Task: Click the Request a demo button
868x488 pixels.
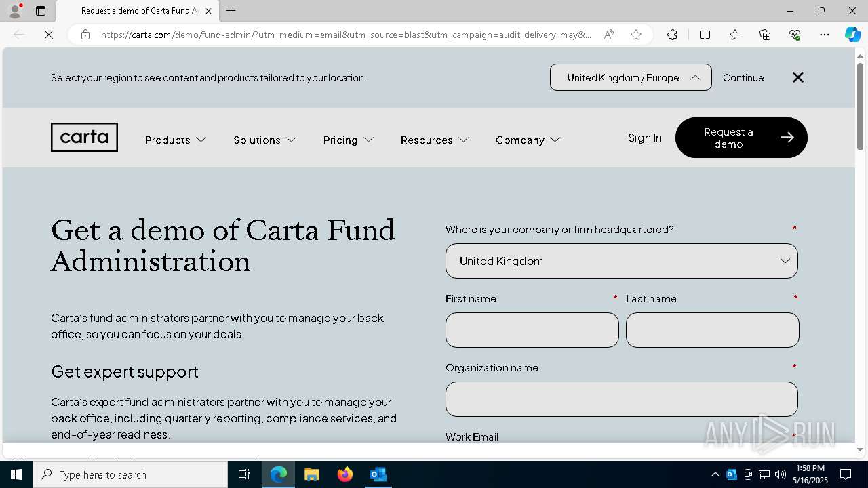Action: point(741,138)
